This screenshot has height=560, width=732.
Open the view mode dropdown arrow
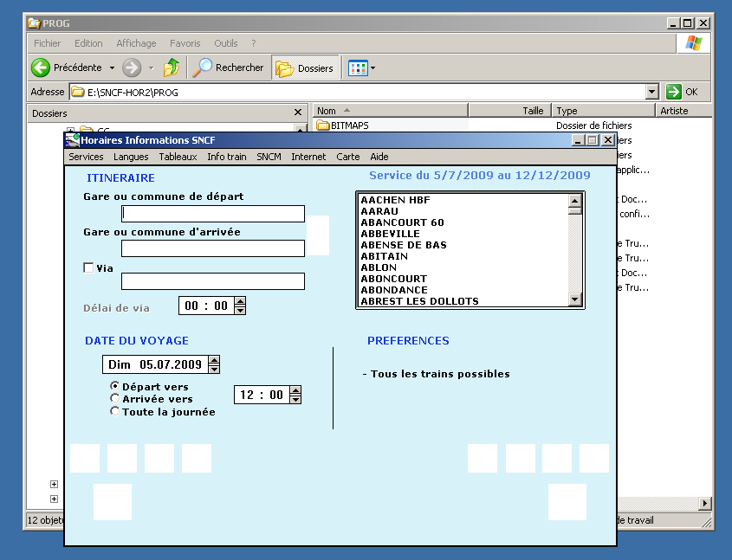point(372,68)
